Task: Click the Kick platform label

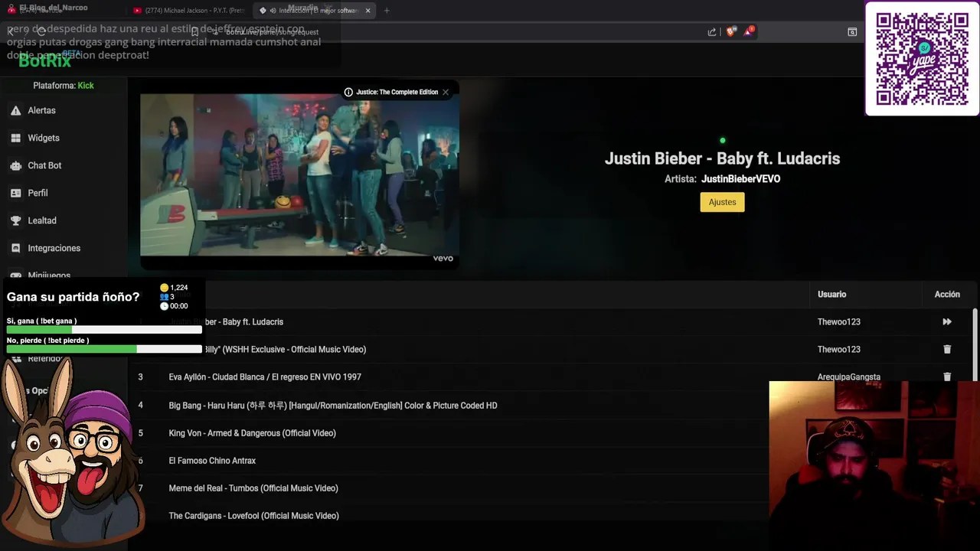Action: [x=86, y=86]
